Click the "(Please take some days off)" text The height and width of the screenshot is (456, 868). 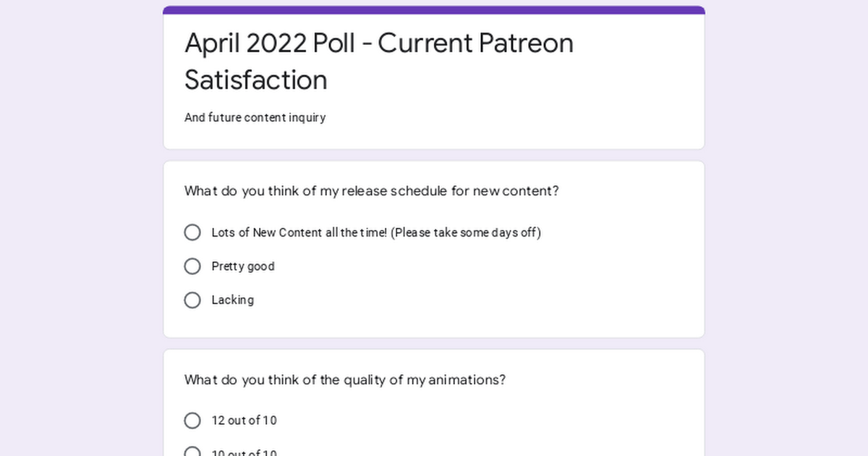tap(466, 232)
